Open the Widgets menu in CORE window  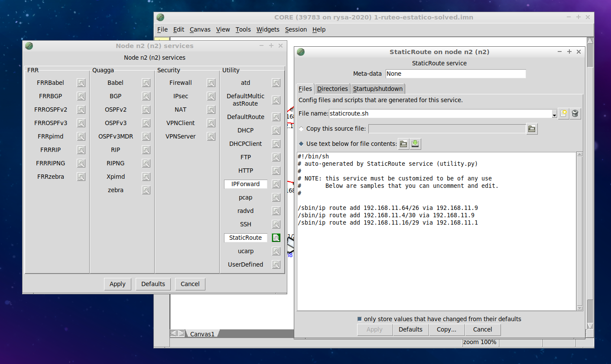click(268, 29)
